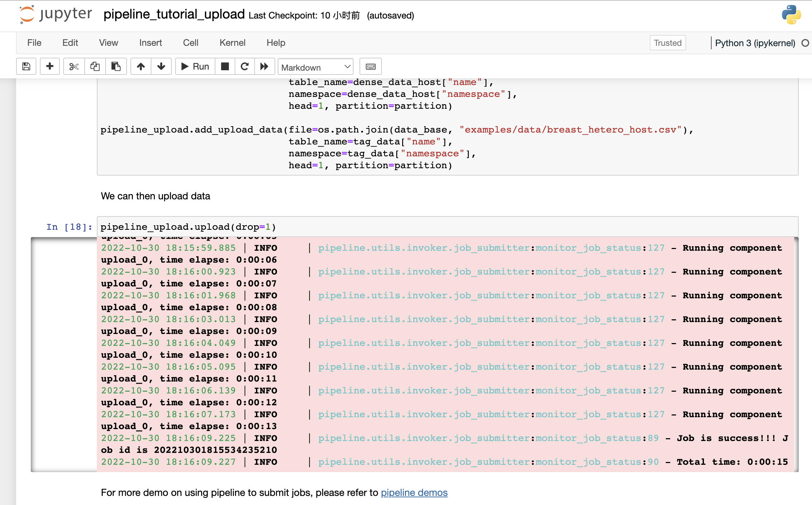Click the Python logo icon

[791, 15]
